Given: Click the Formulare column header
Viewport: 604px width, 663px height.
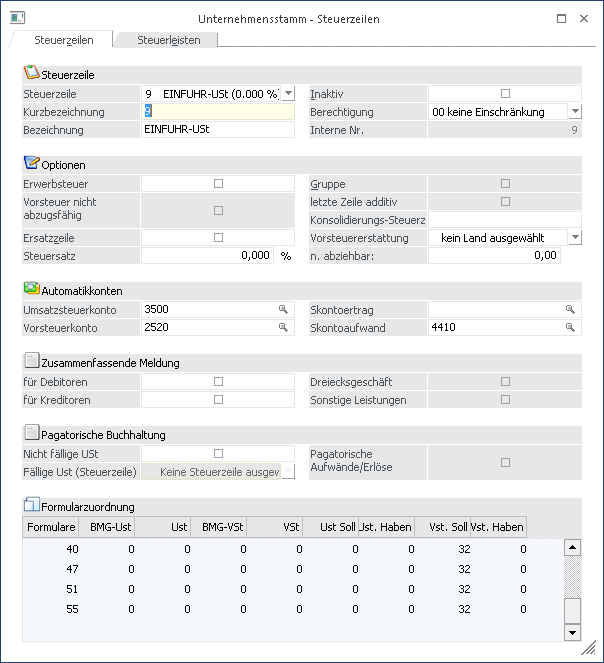Looking at the screenshot, I should [x=50, y=527].
